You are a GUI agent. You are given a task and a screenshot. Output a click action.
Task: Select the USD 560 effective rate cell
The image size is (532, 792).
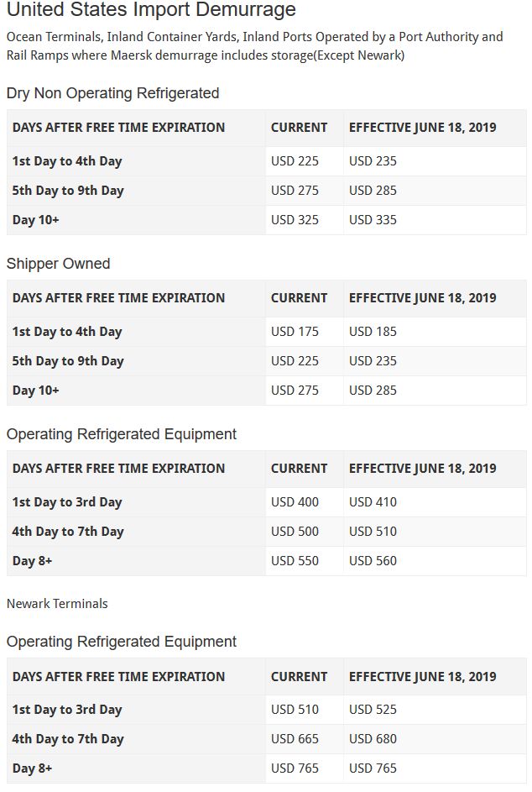click(x=373, y=561)
